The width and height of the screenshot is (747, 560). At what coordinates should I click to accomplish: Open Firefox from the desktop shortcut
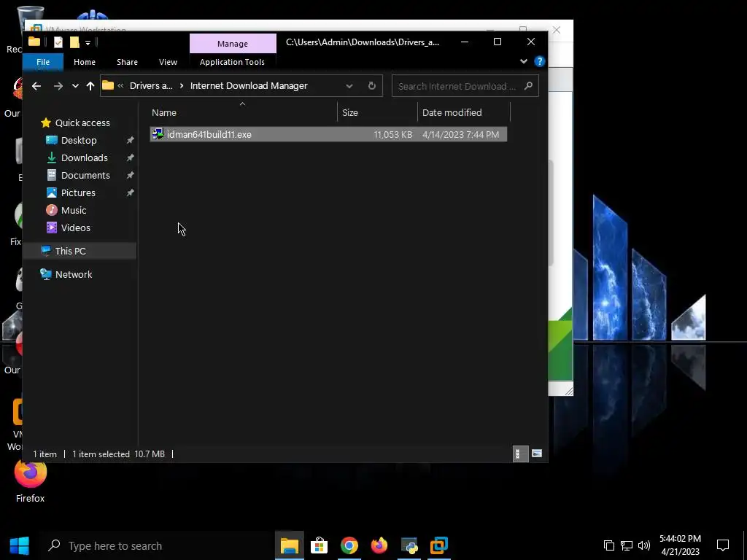point(30,480)
